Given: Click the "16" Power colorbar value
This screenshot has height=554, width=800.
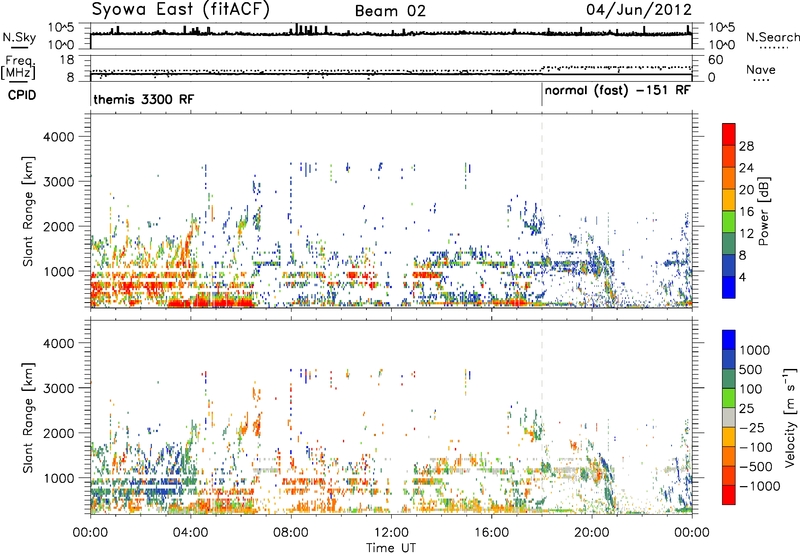Looking at the screenshot, I should (x=746, y=212).
